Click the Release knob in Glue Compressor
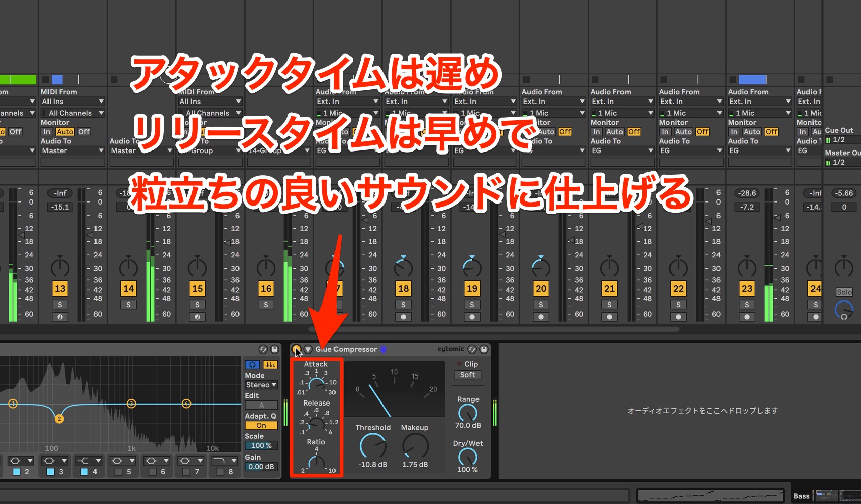The width and height of the screenshot is (861, 504). [317, 424]
